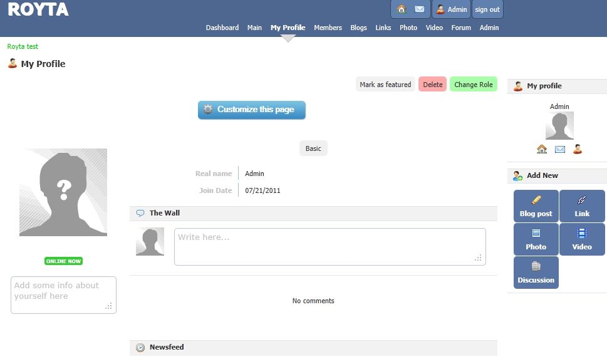Viewport: 607px width, 364px height.
Task: Click the home icon in the top header
Action: 402,9
